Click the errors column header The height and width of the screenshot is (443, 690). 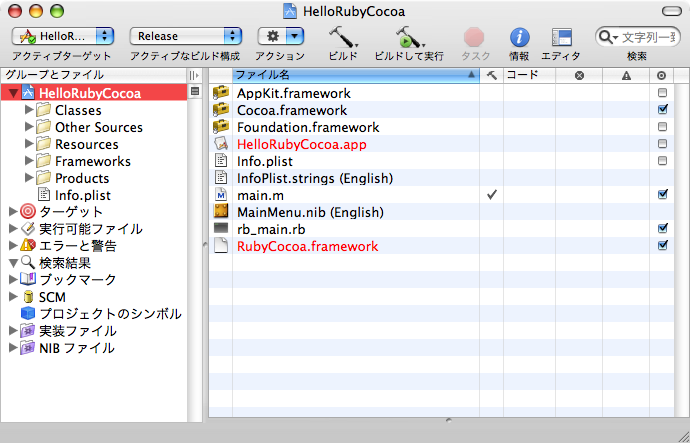[579, 75]
